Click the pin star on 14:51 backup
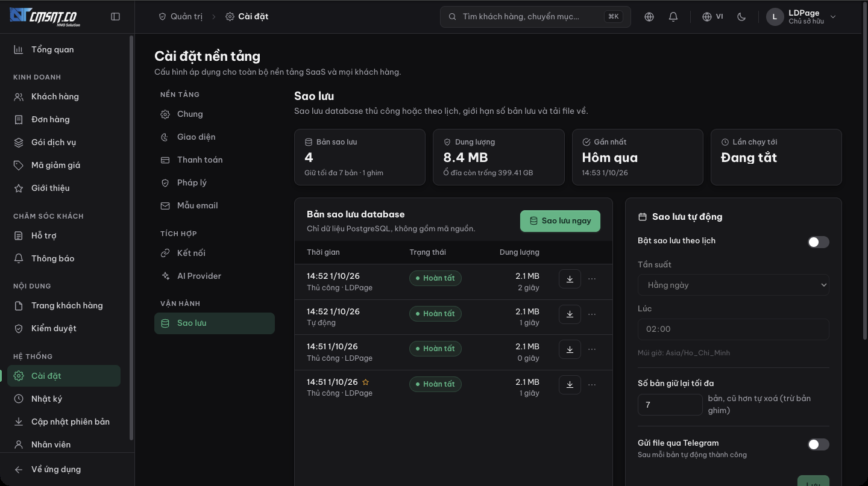This screenshot has width=868, height=486. 365,382
